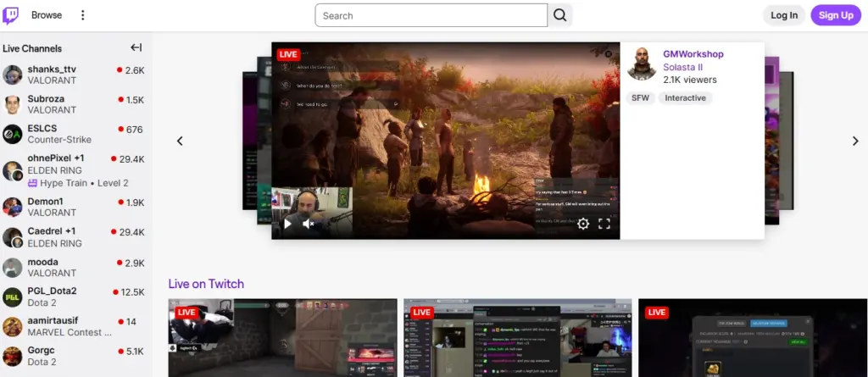868x377 pixels.
Task: Click the Sign Up button
Action: coord(836,15)
